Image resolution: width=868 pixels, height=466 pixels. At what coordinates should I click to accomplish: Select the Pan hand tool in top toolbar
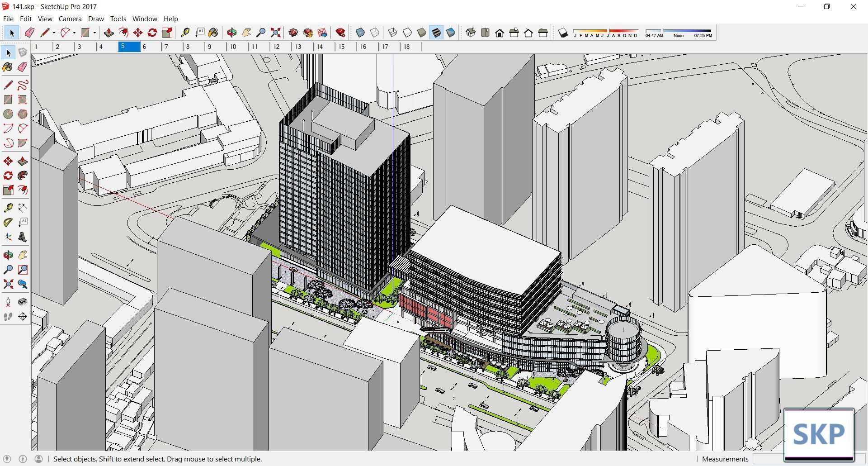246,33
